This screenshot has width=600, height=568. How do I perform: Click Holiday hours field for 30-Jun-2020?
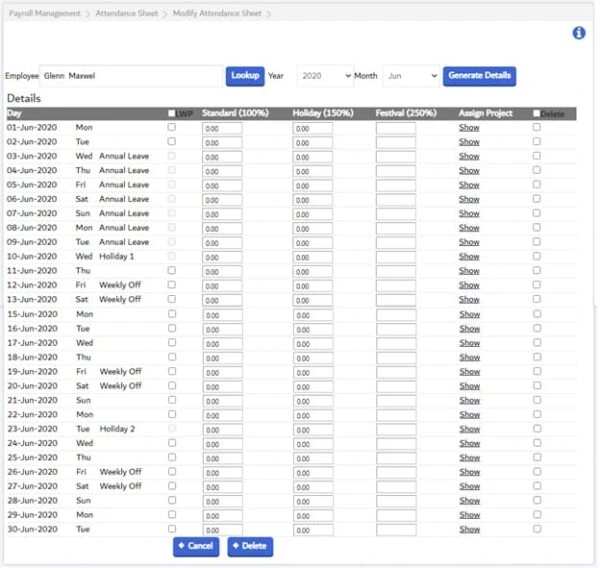coord(313,530)
